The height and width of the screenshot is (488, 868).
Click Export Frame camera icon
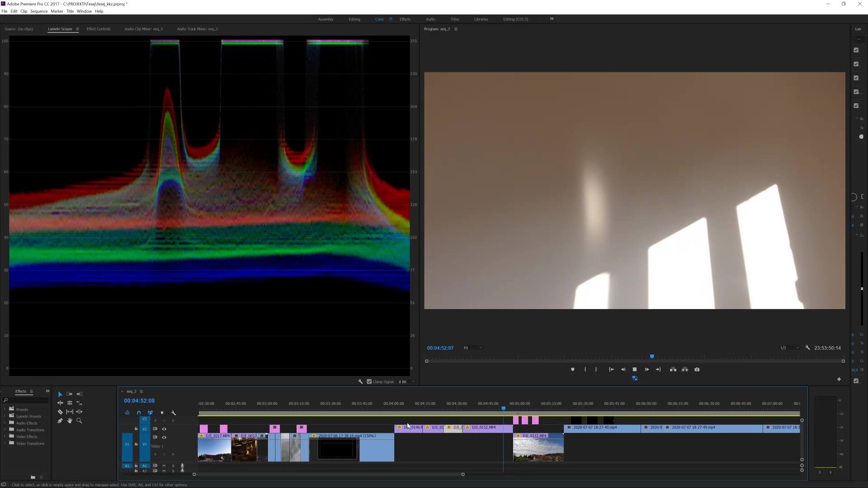(x=697, y=369)
